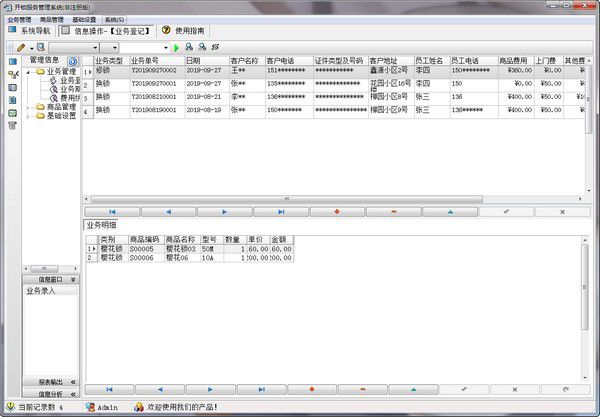Click the first search person icon in toolbar
This screenshot has width=600, height=417.
tap(189, 47)
